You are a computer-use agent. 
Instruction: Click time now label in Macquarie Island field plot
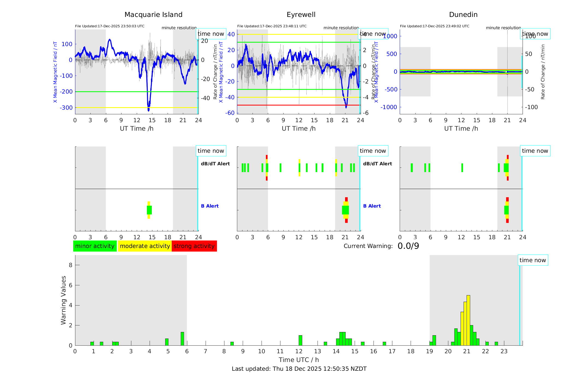coord(211,34)
